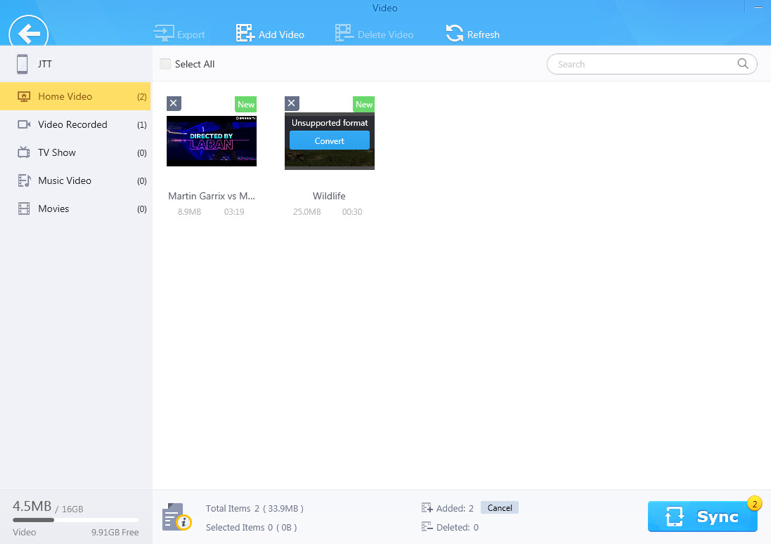The width and height of the screenshot is (771, 544).
Task: Click Delete Video in the toolbar
Action: [374, 34]
